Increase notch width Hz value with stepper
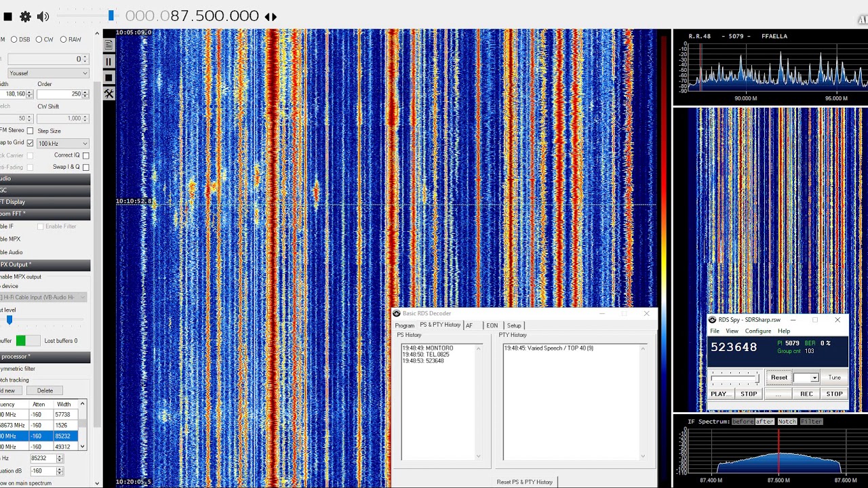 point(60,456)
